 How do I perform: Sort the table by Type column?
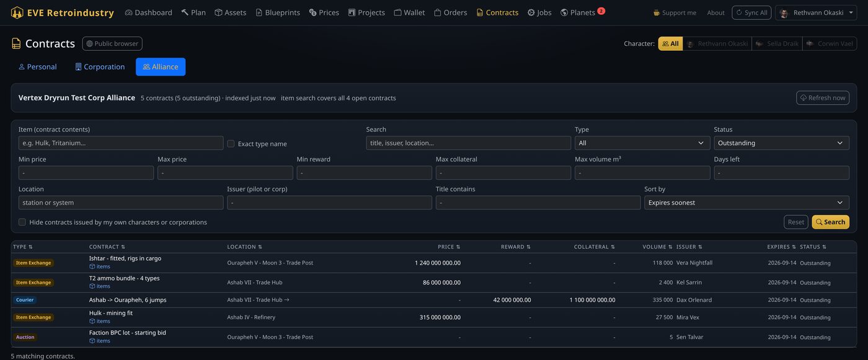pos(23,247)
